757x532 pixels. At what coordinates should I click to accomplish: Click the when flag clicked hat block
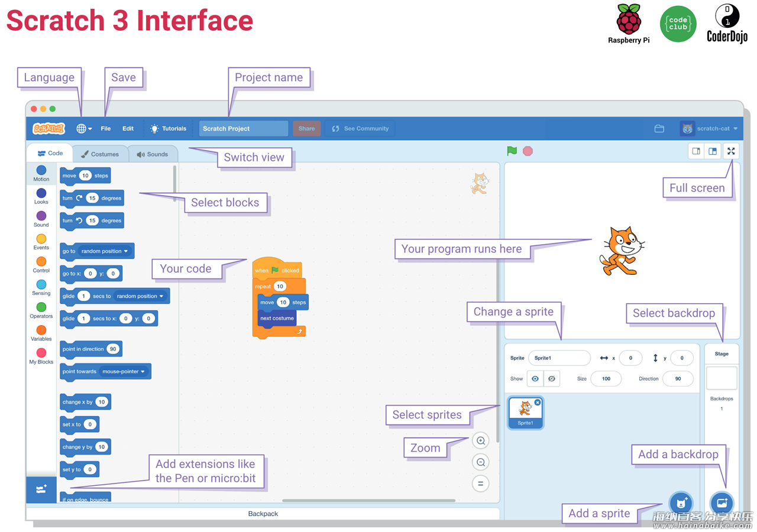(x=277, y=268)
